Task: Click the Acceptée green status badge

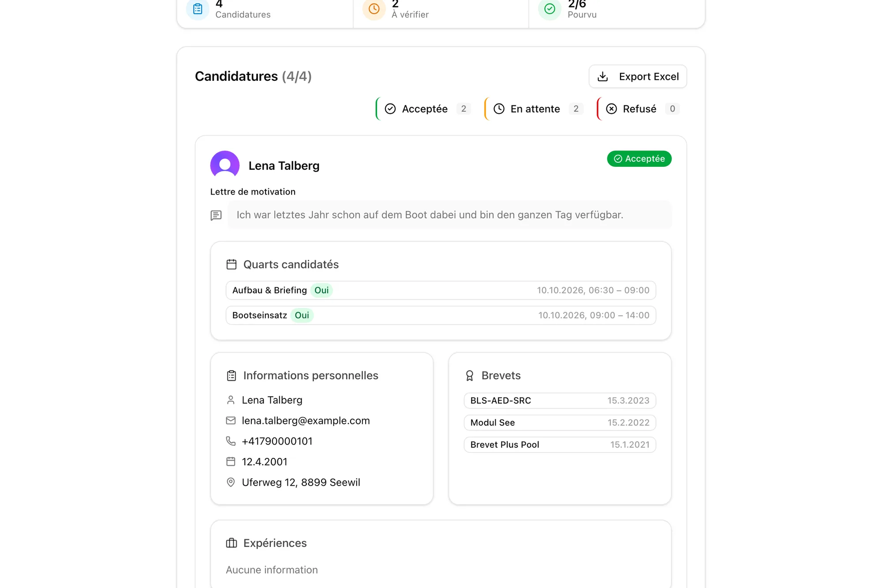Action: click(639, 159)
